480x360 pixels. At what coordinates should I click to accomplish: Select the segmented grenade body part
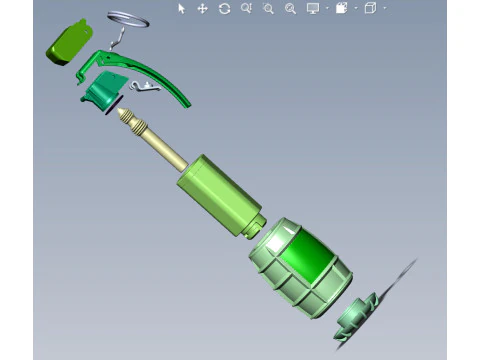click(x=301, y=268)
